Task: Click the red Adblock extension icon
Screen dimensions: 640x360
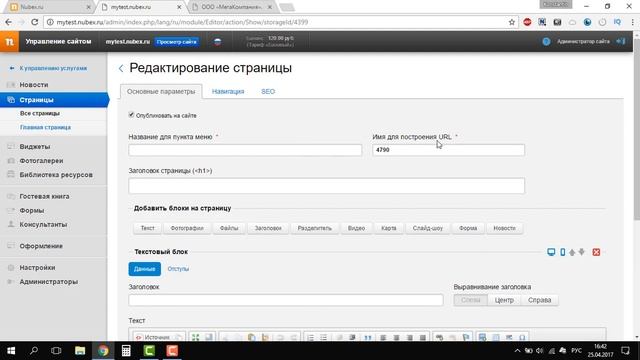Action: (527, 22)
